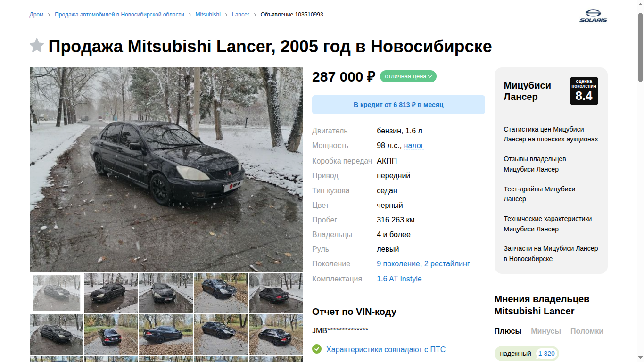644x362 pixels.
Task: Click the 'надежный 1 320' opinion tag
Action: click(527, 354)
